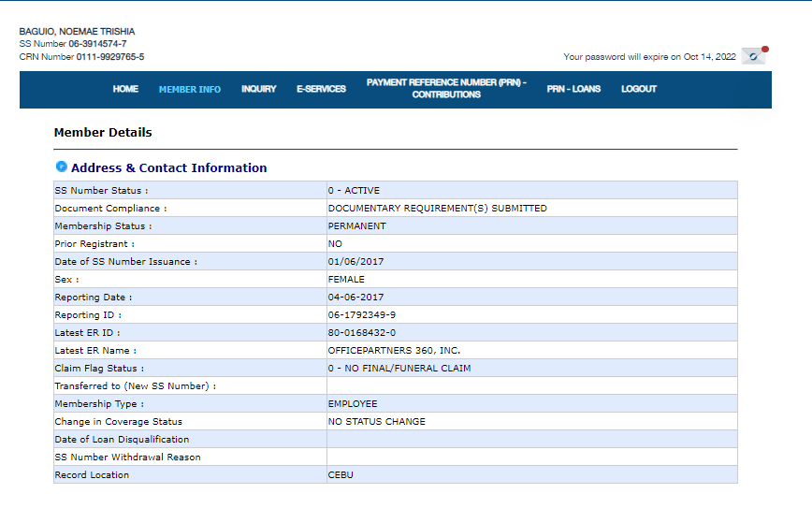Select the SS Number Status value 0 - ACTIVE
The image size is (812, 523).
(354, 191)
